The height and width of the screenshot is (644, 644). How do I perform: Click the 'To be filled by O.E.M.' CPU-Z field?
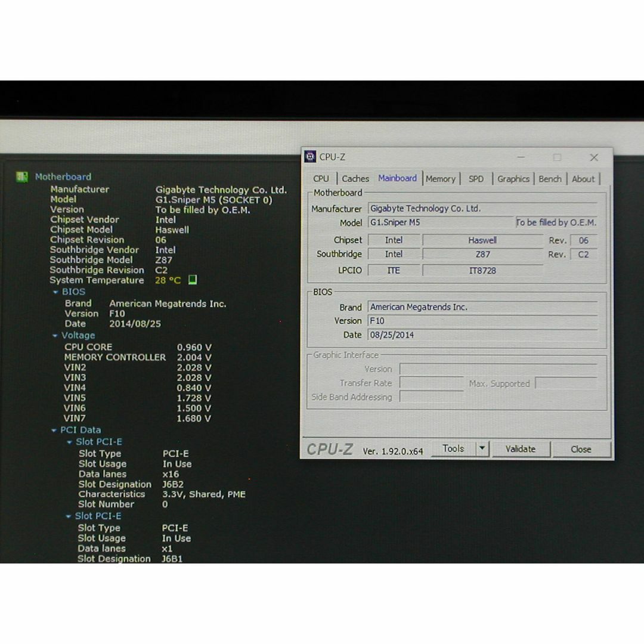tap(556, 222)
